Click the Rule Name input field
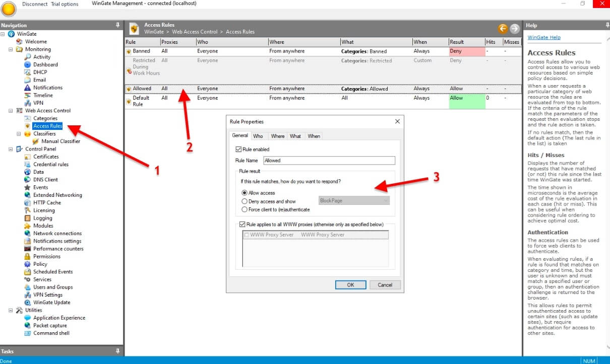Viewport: 610px width, 364px height. click(x=329, y=161)
